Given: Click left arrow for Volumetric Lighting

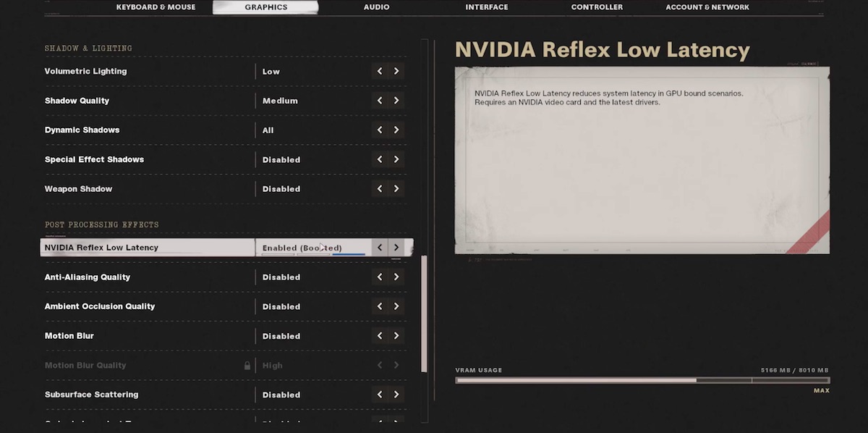Looking at the screenshot, I should (x=380, y=71).
